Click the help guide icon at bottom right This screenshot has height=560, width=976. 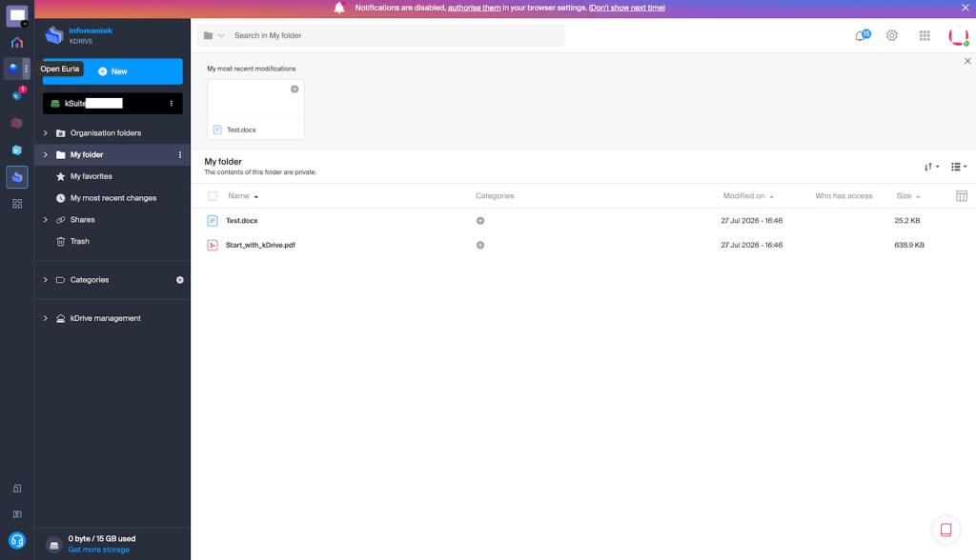[x=946, y=530]
